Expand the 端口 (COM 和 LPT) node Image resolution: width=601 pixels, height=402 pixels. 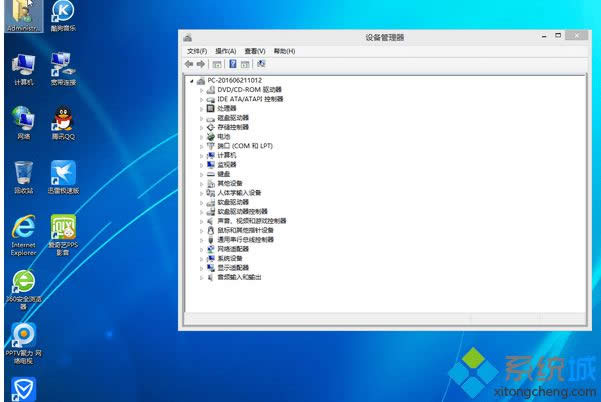click(x=202, y=146)
